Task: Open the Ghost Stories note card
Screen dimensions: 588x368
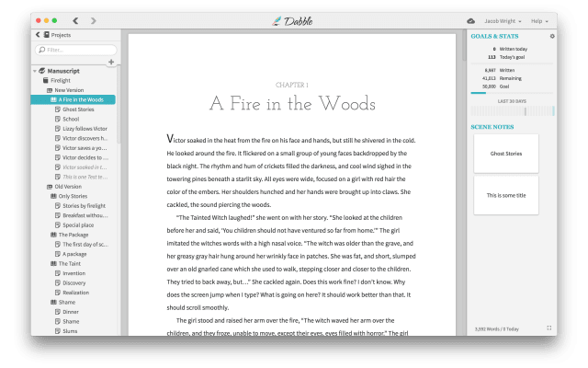Action: pos(506,154)
